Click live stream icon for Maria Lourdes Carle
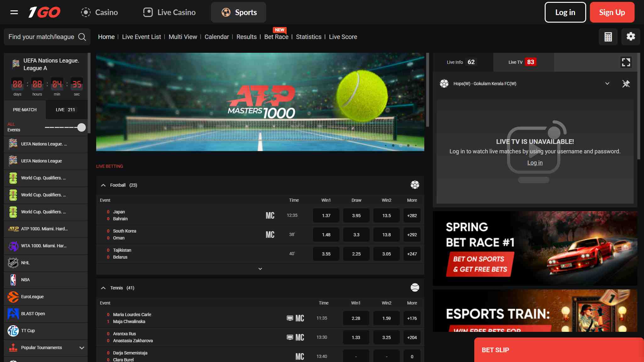 pos(290,318)
